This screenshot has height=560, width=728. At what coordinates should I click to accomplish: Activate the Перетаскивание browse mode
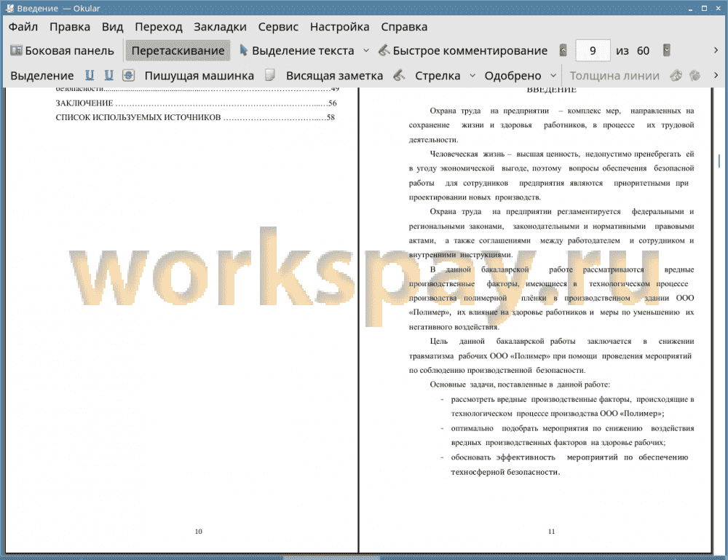[x=178, y=51]
